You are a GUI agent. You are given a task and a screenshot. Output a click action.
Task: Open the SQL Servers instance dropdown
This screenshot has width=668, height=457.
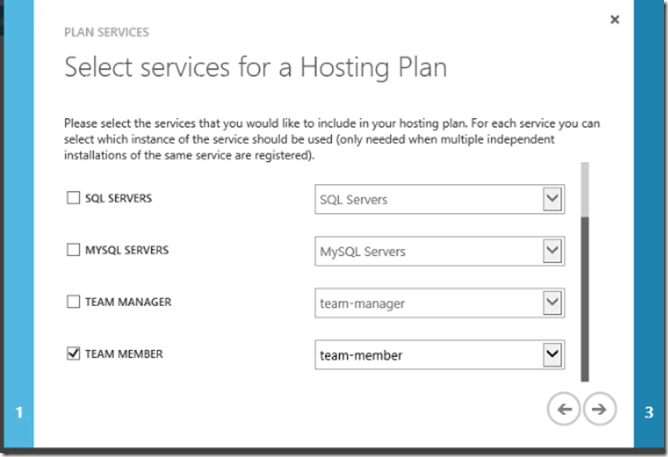click(x=552, y=200)
